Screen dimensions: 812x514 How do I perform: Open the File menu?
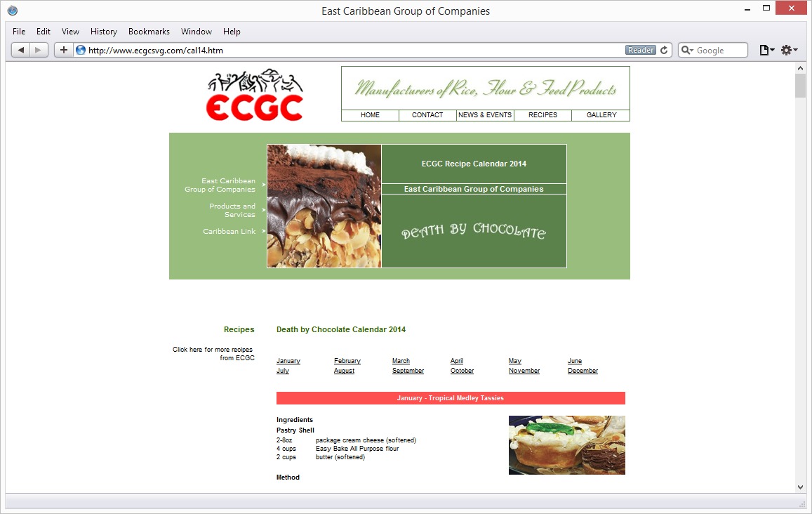pyautogui.click(x=19, y=32)
